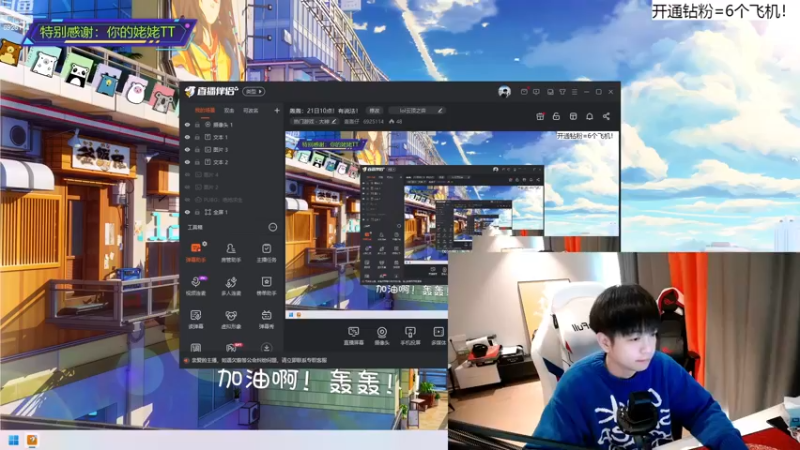Click the 修改 button beside the title
The image size is (800, 450).
tap(375, 110)
